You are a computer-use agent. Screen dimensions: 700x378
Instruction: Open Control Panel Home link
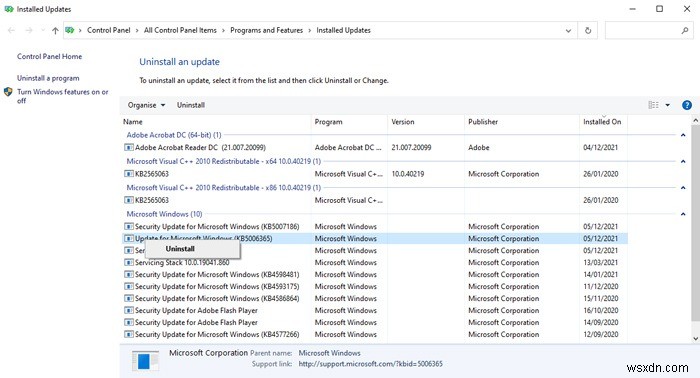[50, 57]
